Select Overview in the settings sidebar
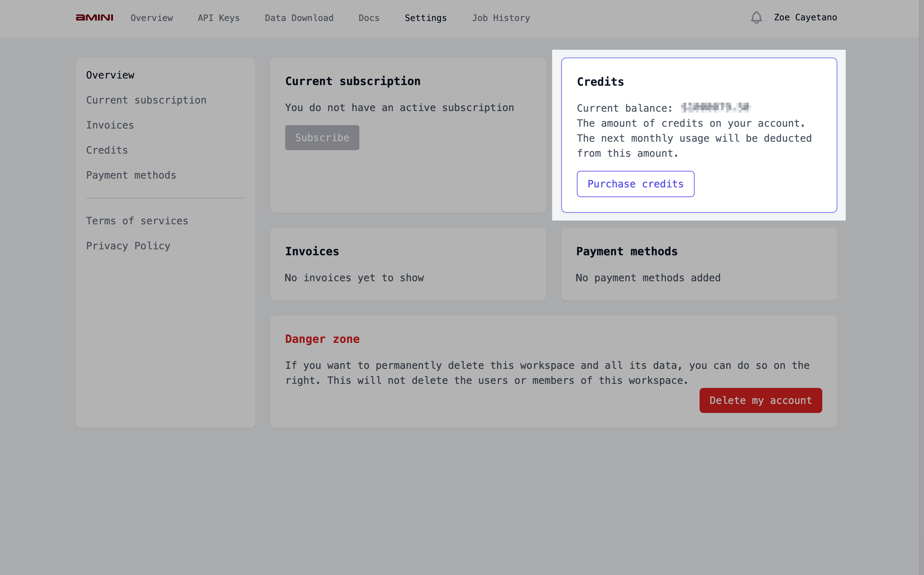The width and height of the screenshot is (924, 575). [x=110, y=75]
